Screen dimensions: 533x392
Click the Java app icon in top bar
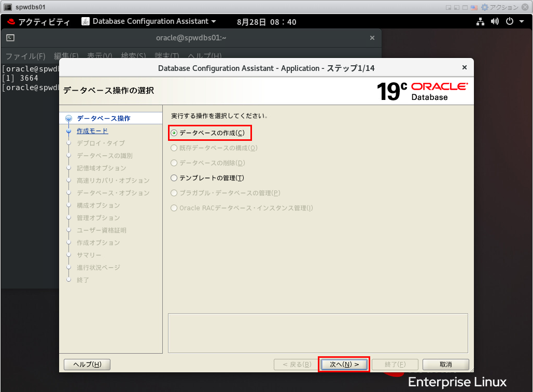86,21
